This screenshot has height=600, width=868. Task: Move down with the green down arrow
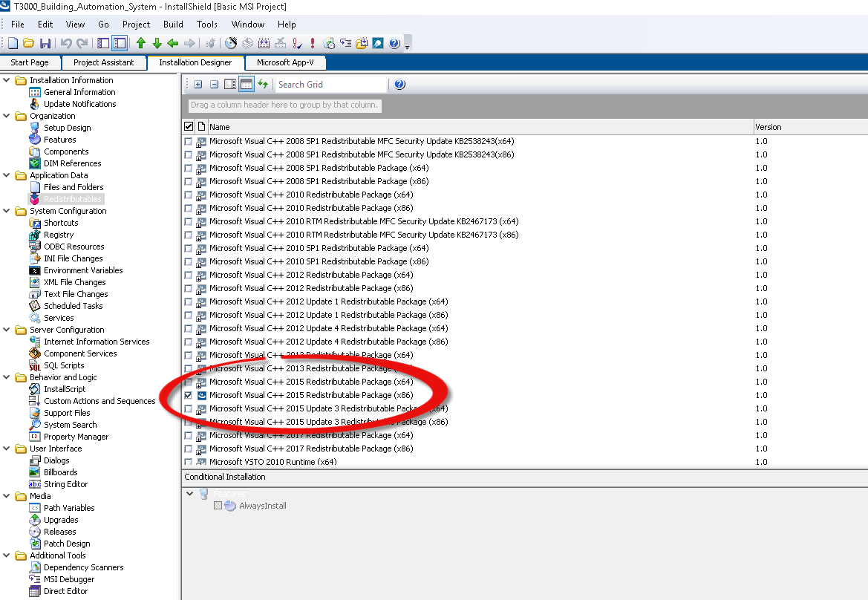(x=157, y=43)
